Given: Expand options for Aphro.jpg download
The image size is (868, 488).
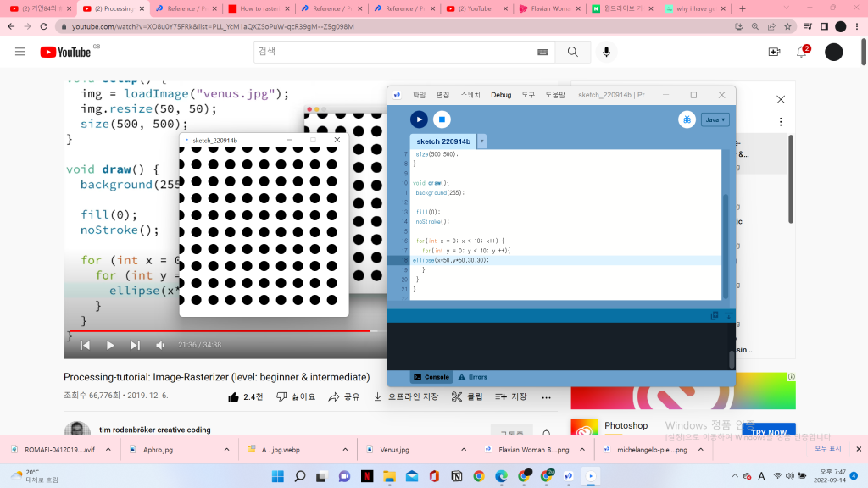Looking at the screenshot, I should click(x=226, y=450).
